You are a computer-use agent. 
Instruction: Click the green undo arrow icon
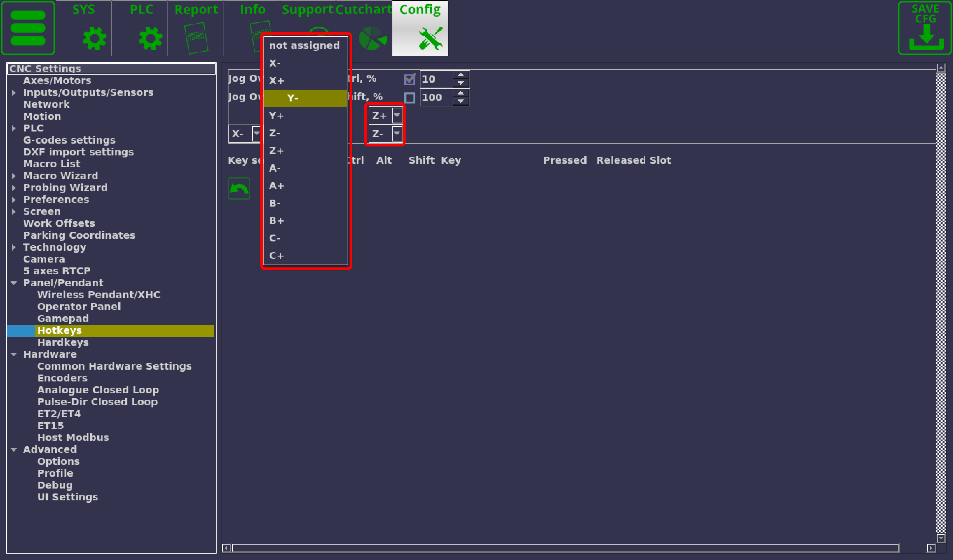coord(239,188)
